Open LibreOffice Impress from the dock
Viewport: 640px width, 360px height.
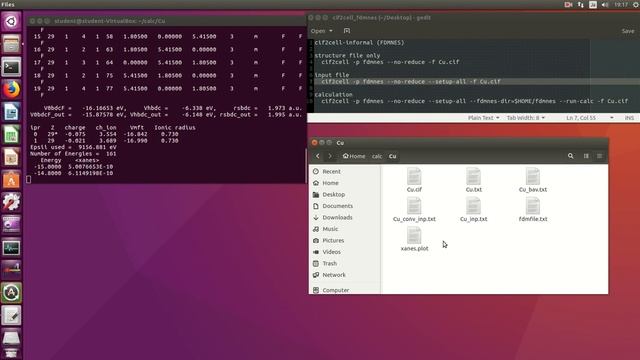(11, 158)
